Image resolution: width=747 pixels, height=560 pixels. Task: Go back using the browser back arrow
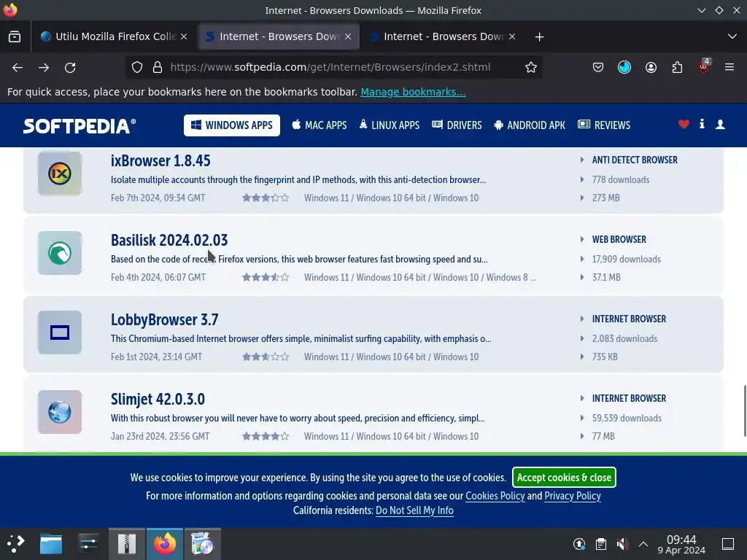(18, 68)
